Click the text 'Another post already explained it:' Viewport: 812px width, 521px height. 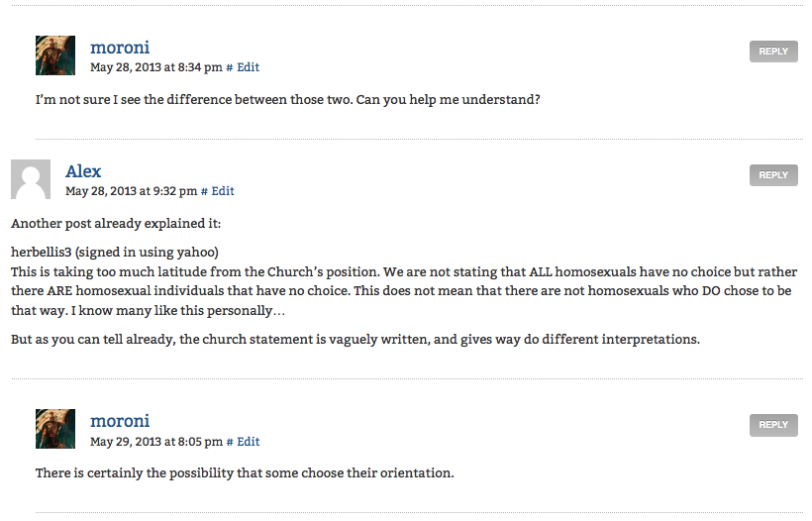pyautogui.click(x=116, y=224)
